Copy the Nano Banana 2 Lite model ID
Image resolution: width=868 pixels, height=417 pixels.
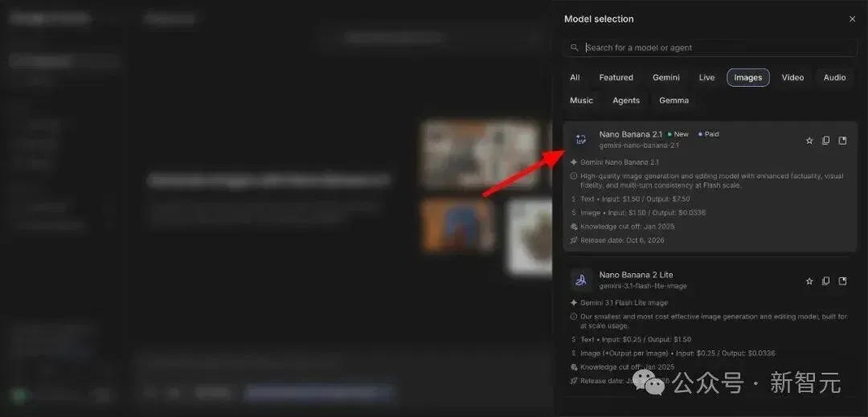[826, 281]
